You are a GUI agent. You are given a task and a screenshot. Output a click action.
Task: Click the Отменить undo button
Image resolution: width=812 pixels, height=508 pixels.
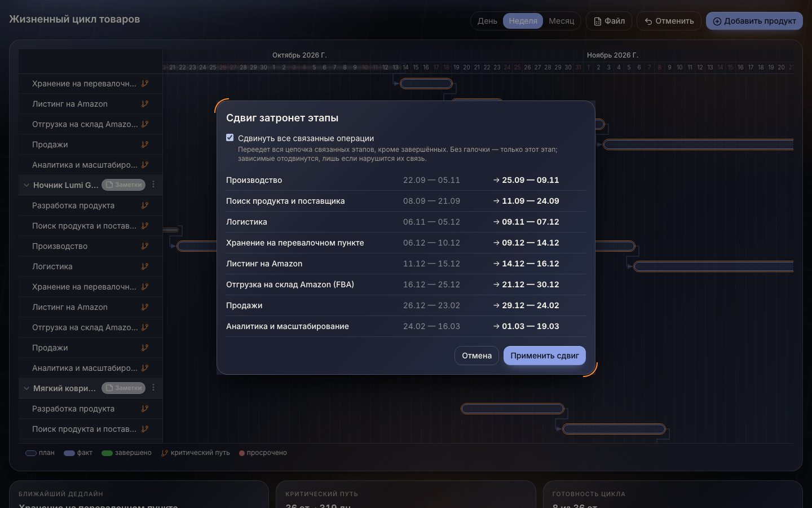[x=669, y=21]
